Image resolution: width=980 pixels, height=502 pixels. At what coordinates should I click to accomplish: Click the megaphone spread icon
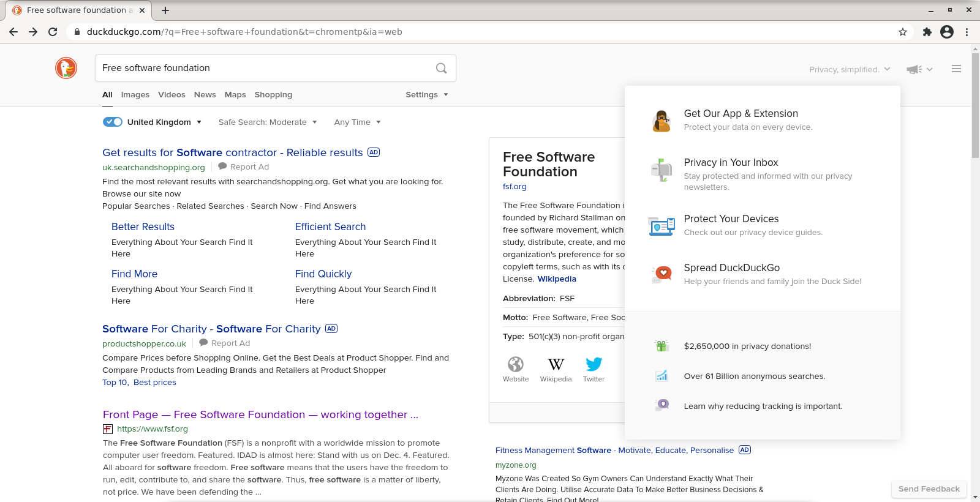tap(914, 69)
